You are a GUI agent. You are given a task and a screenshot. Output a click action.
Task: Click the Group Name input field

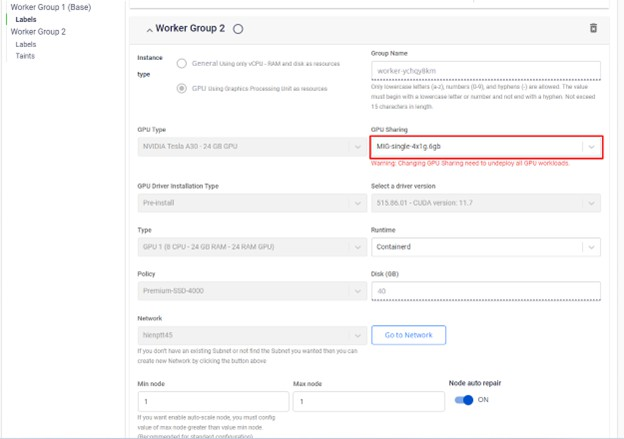point(486,71)
